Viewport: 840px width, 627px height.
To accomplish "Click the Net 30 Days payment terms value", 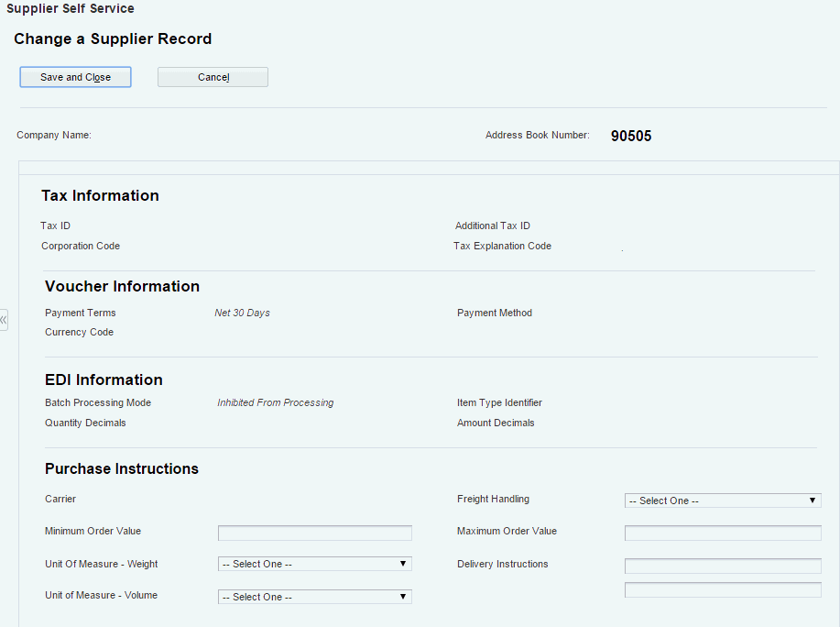I will pos(242,313).
